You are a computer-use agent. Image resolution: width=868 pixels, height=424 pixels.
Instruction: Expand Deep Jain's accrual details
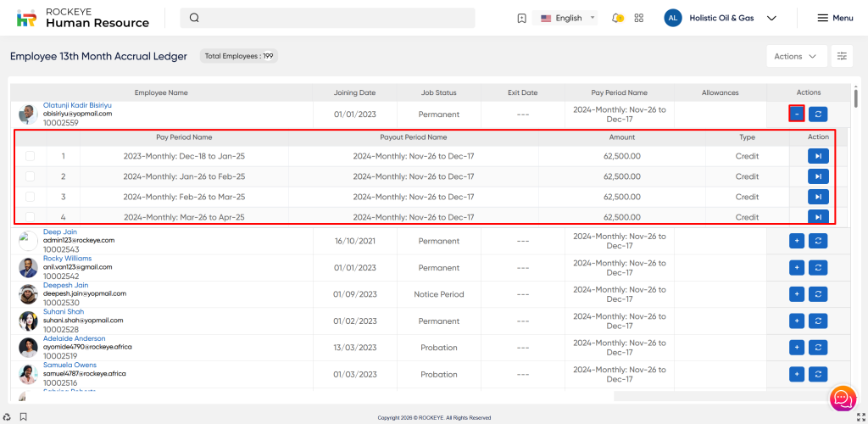(x=797, y=241)
